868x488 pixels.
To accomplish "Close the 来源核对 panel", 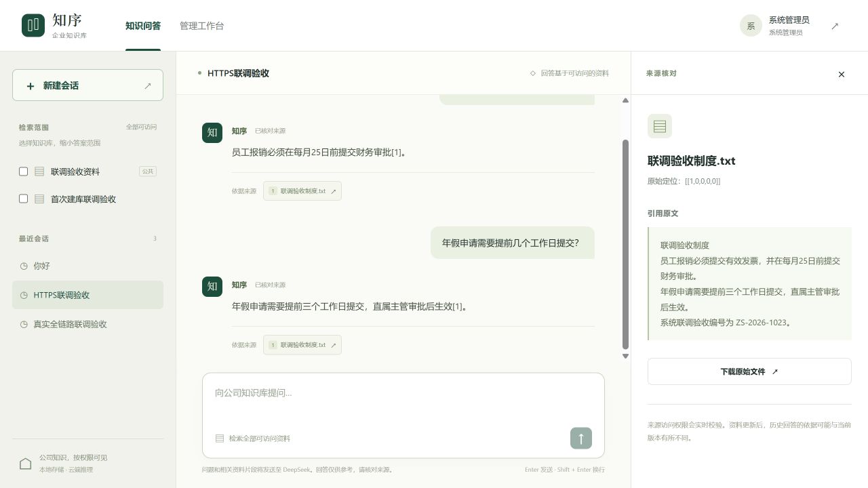I will click(842, 74).
